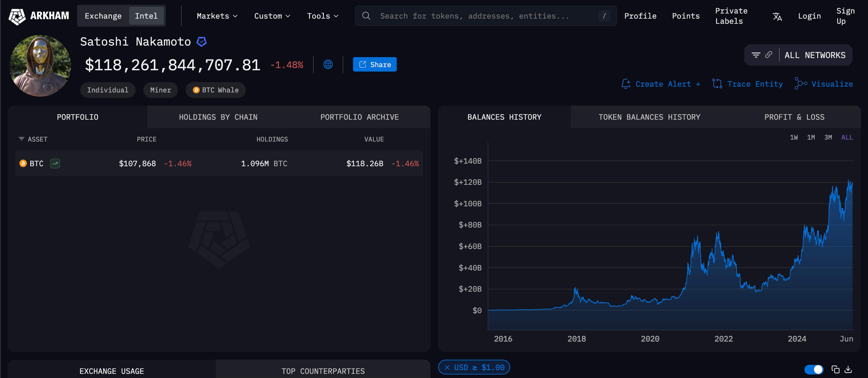Open the TOP COUNTERPARTIES tab

(323, 371)
